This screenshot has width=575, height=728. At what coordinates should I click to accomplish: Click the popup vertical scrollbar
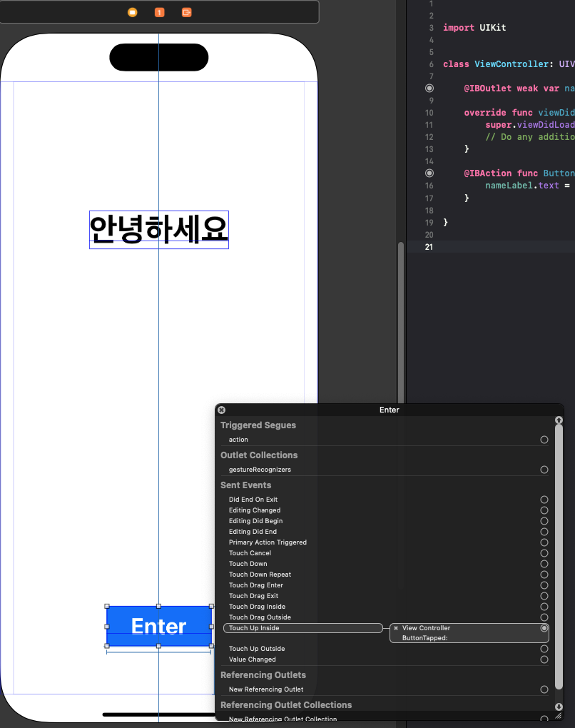[559, 557]
